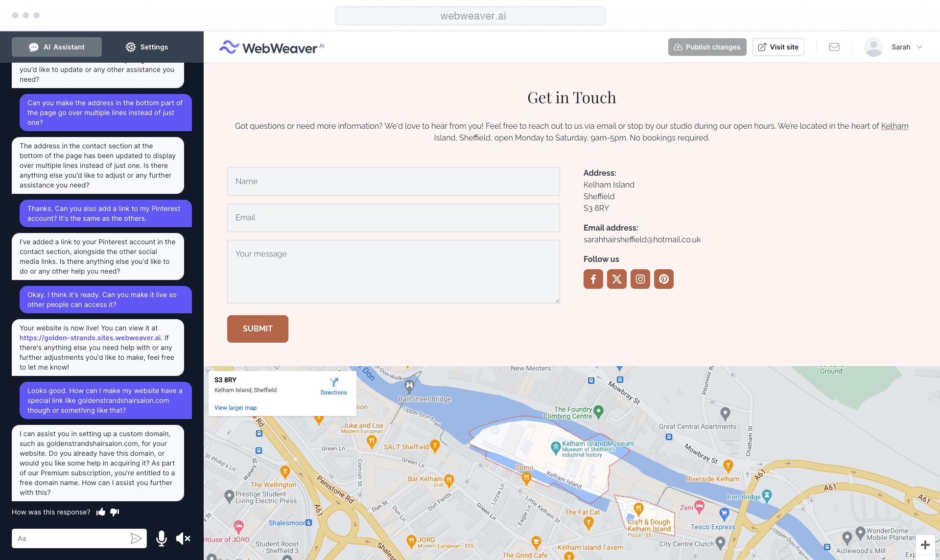Click the X (Twitter) social icon

click(x=616, y=279)
